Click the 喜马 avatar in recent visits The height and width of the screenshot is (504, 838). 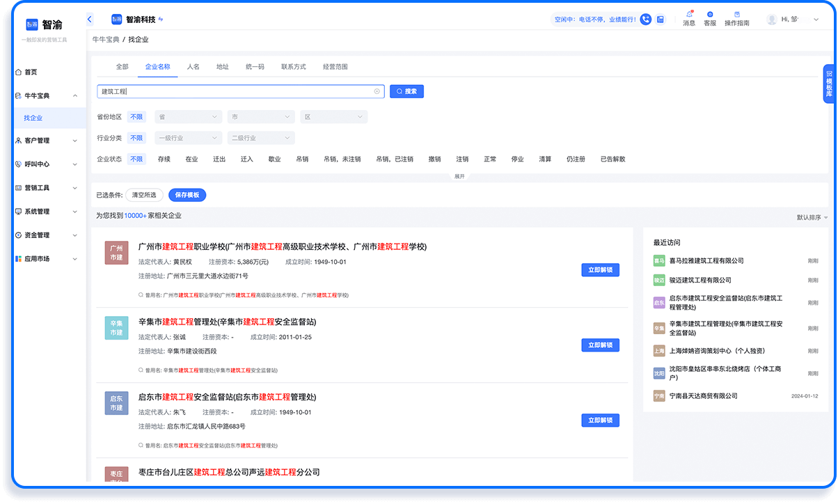click(x=659, y=260)
